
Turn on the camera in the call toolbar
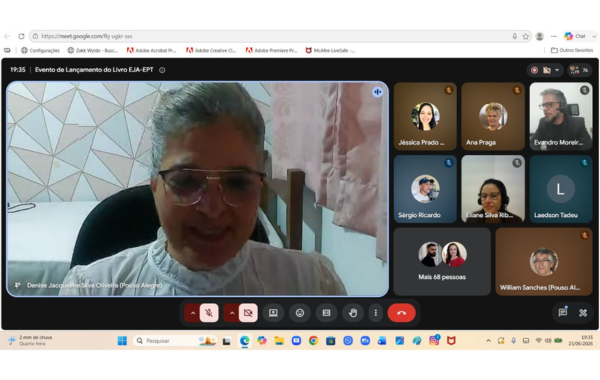coord(248,313)
